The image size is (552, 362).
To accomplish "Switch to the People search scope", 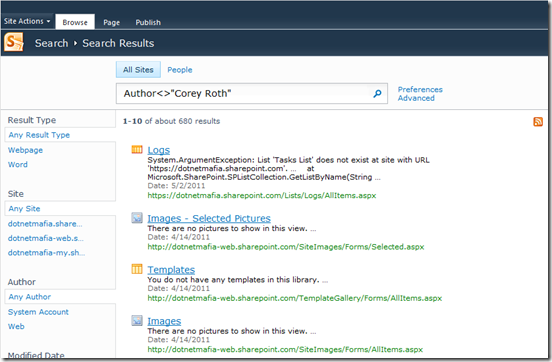I will (x=180, y=70).
